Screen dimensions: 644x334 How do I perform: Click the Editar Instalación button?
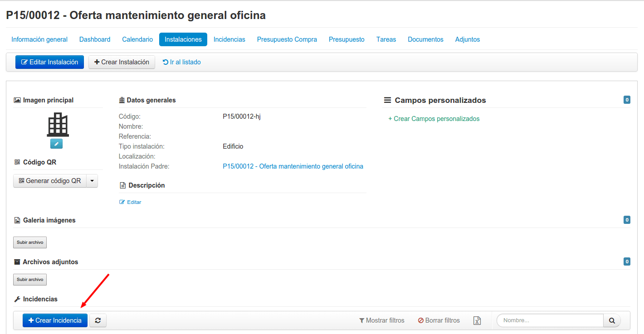(x=49, y=62)
